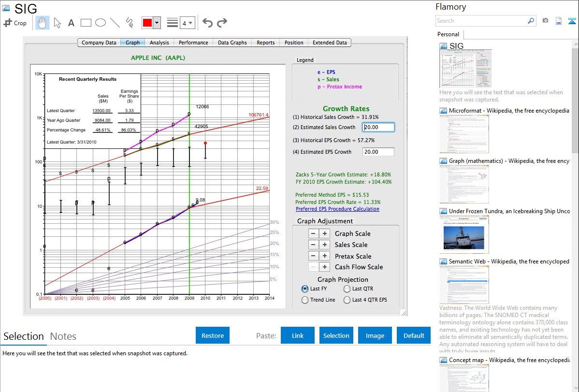Click the Flamory upload icon
Viewport: 579px width, 392px height.
572,21
